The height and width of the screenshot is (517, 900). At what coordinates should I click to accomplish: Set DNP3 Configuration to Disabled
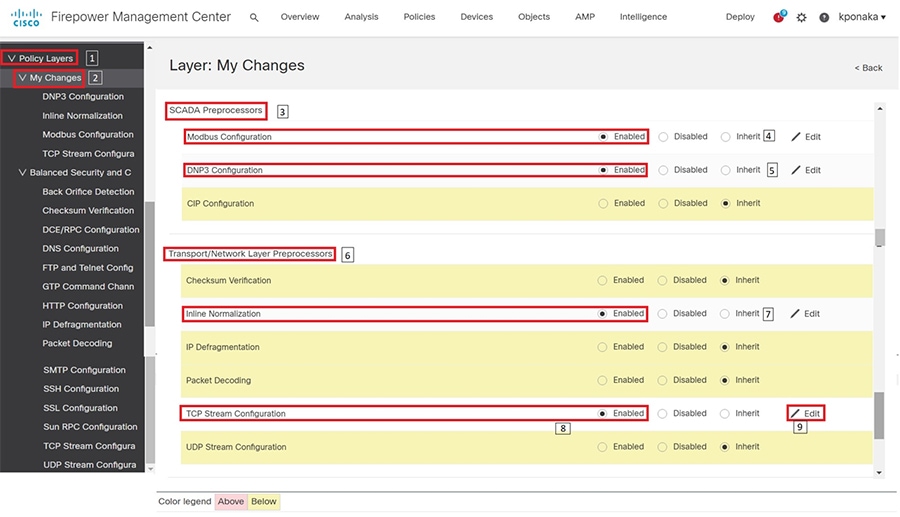pyautogui.click(x=663, y=170)
